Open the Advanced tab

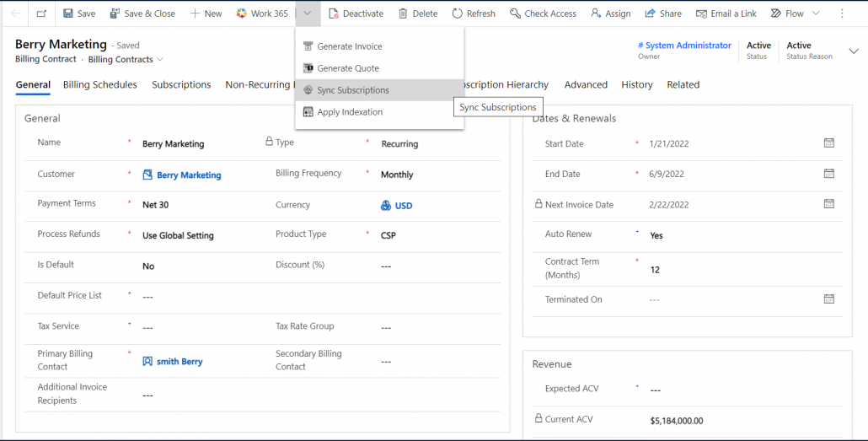pos(586,85)
